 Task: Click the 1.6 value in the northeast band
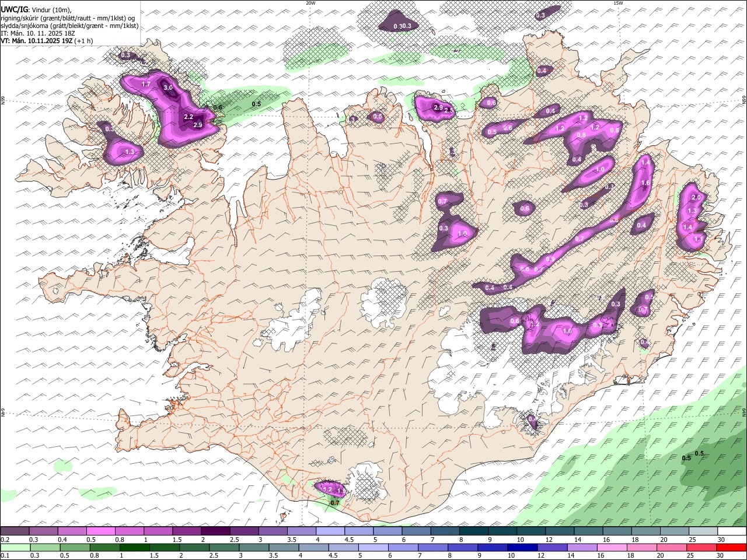click(645, 183)
